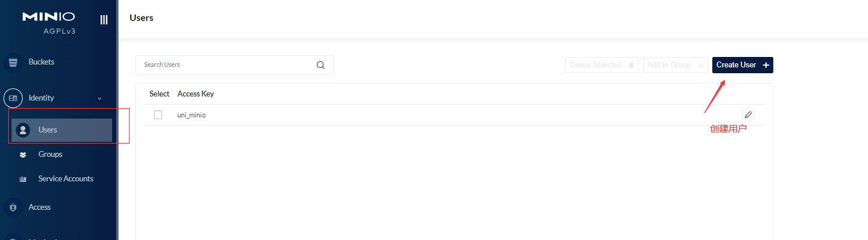
Task: Click the Add to Group button
Action: (676, 65)
